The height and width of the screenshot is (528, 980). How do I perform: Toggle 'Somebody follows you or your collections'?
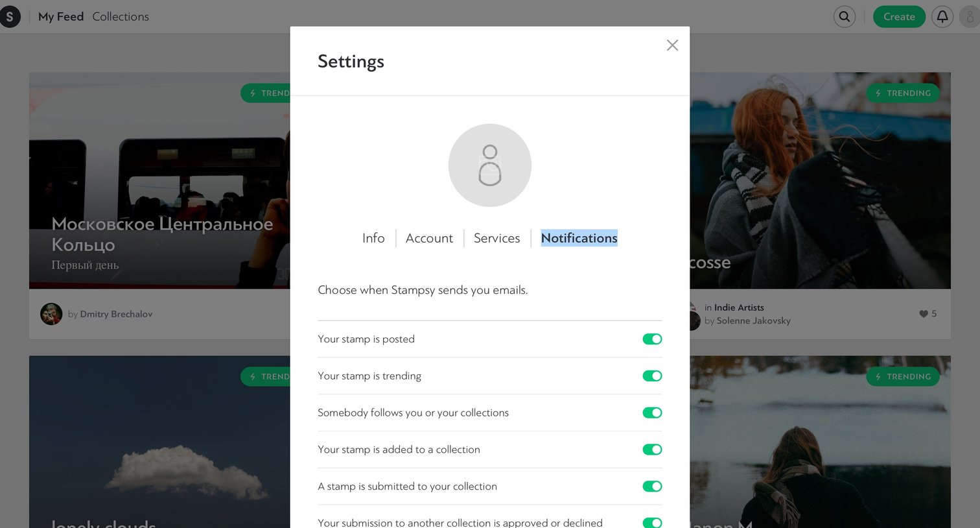coord(652,413)
